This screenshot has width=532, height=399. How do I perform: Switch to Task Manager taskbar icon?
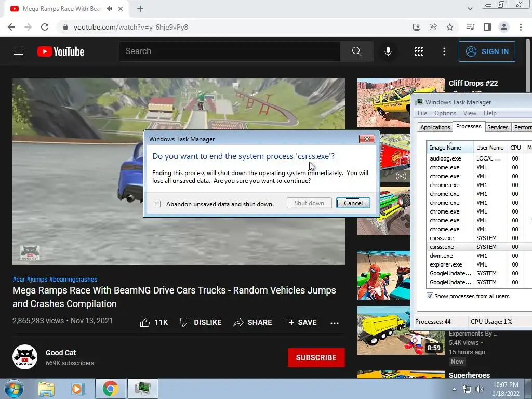point(142,389)
